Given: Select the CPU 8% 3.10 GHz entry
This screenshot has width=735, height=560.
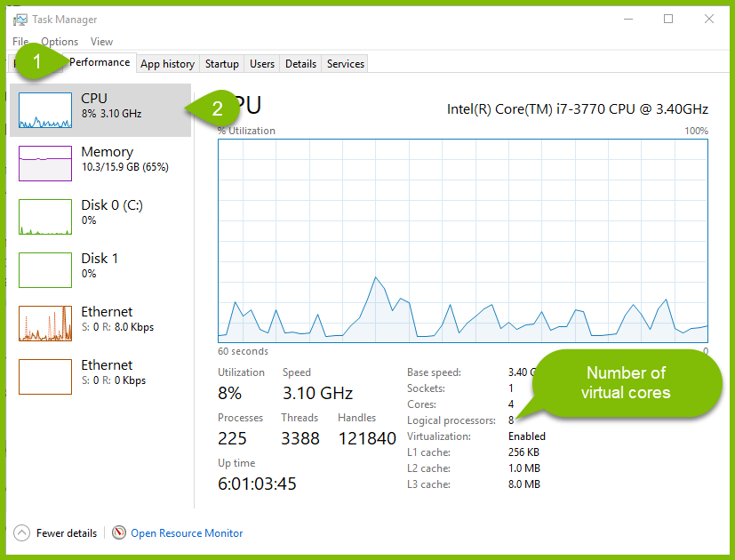Looking at the screenshot, I should [x=100, y=110].
